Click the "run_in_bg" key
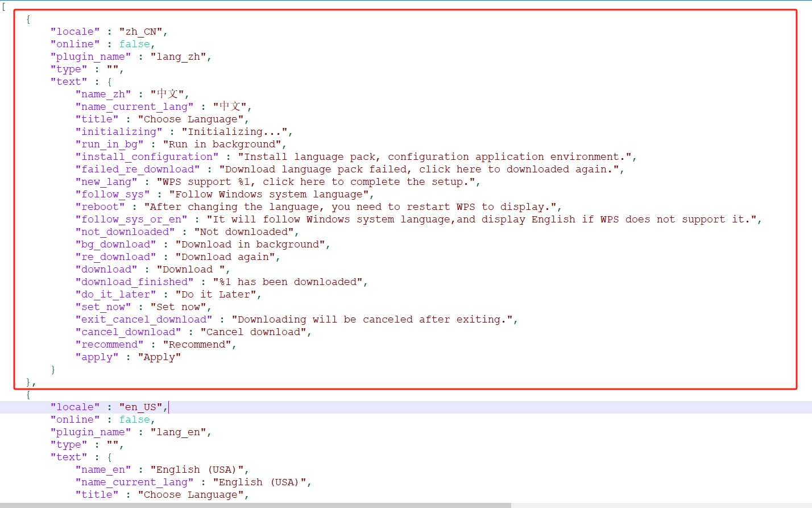This screenshot has width=812, height=508. coord(109,144)
